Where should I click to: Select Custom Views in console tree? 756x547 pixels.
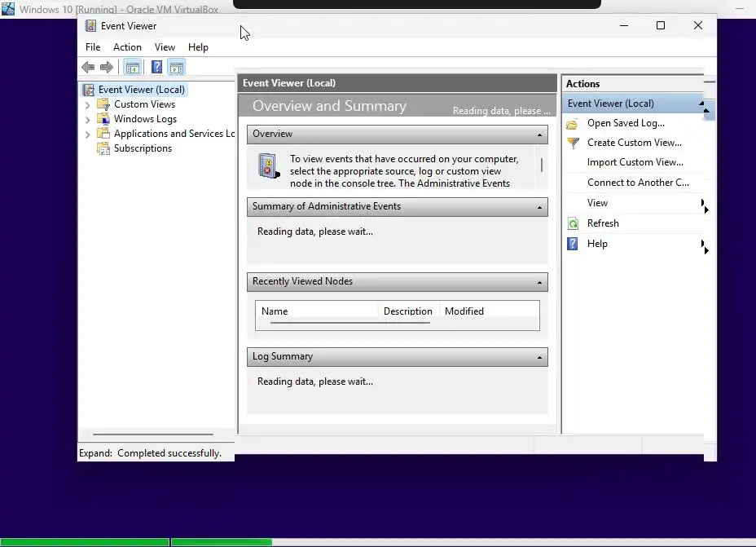[144, 104]
